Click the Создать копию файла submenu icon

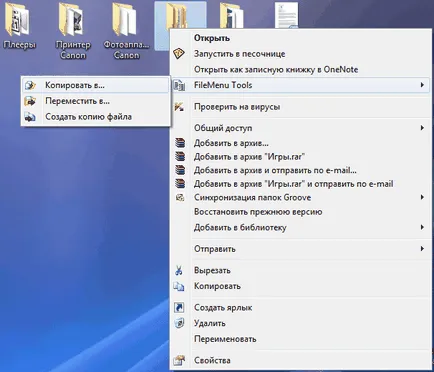click(30, 117)
